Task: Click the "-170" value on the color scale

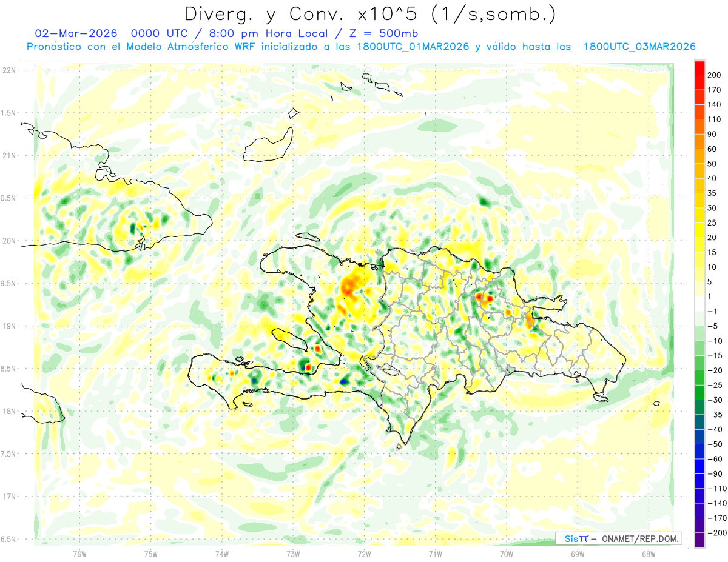Action: coord(716,518)
